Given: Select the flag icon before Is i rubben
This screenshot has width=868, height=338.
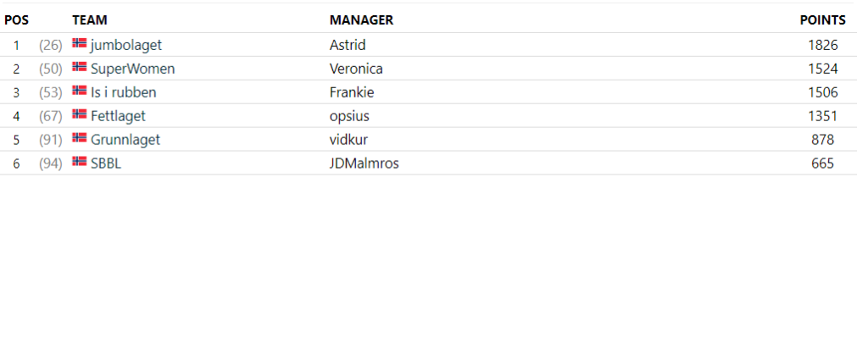Looking at the screenshot, I should click(79, 91).
